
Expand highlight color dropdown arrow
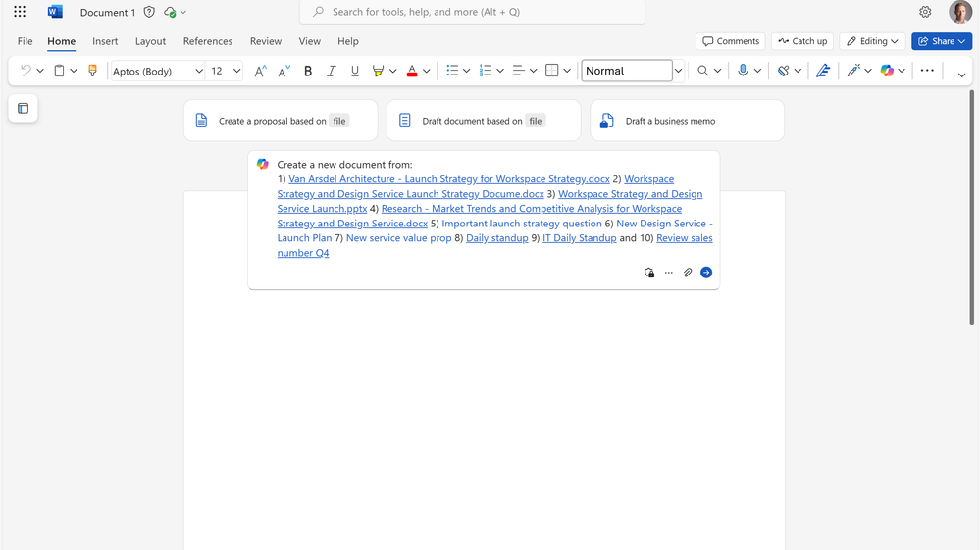coord(392,71)
